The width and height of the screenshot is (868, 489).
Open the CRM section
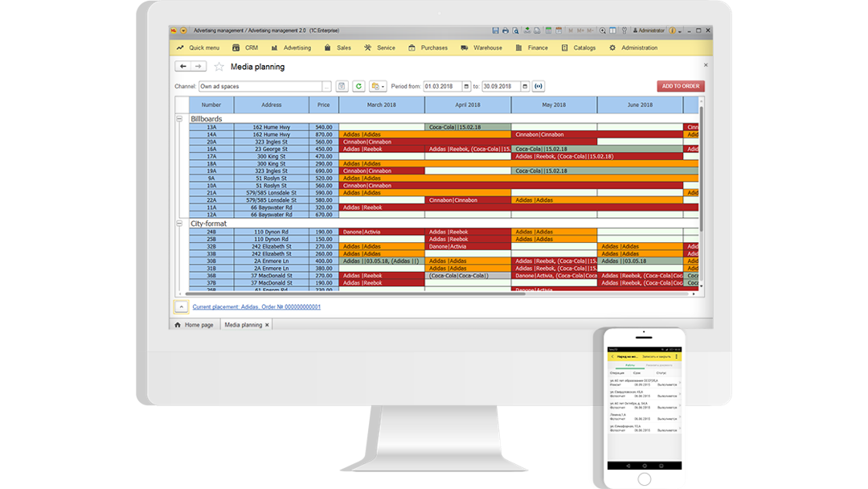tap(245, 47)
